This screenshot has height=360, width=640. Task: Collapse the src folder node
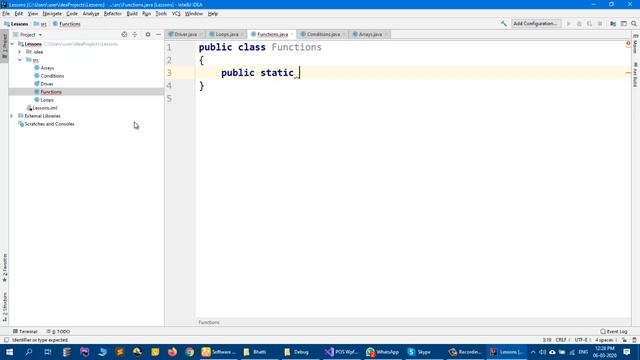(20, 60)
